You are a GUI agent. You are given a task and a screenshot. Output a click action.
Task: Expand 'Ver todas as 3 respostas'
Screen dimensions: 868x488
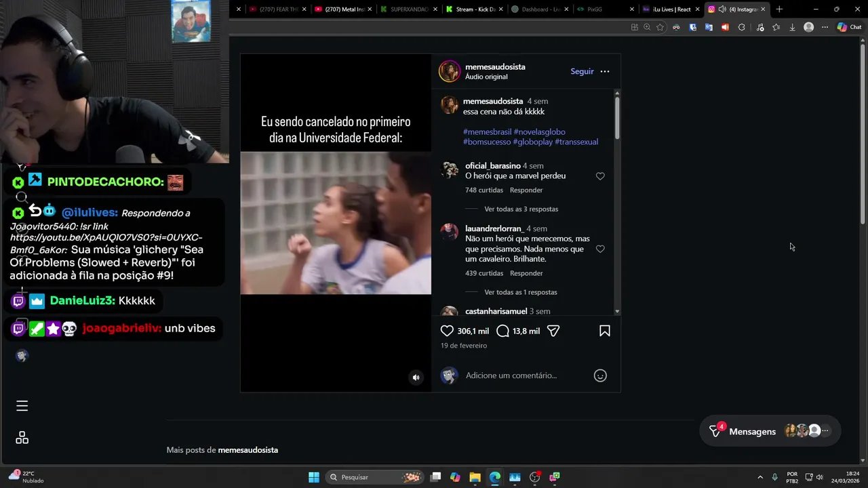tap(521, 209)
